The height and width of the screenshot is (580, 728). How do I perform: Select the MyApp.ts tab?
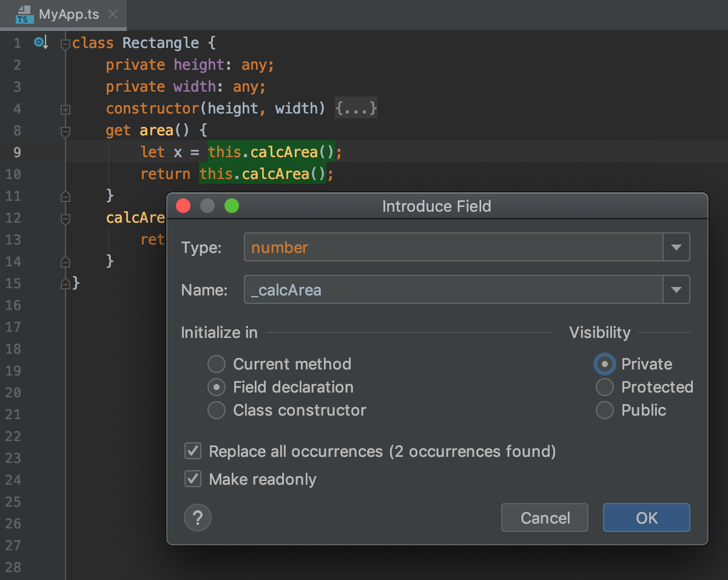point(63,15)
